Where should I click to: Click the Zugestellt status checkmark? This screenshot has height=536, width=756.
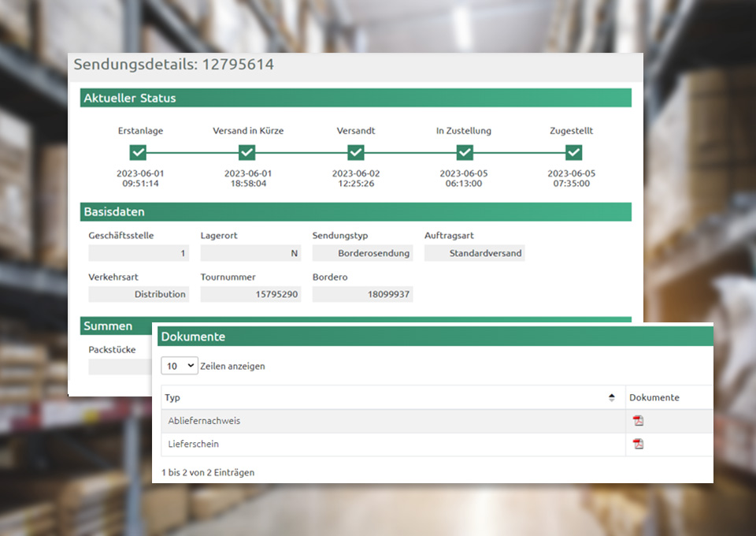[x=573, y=152]
